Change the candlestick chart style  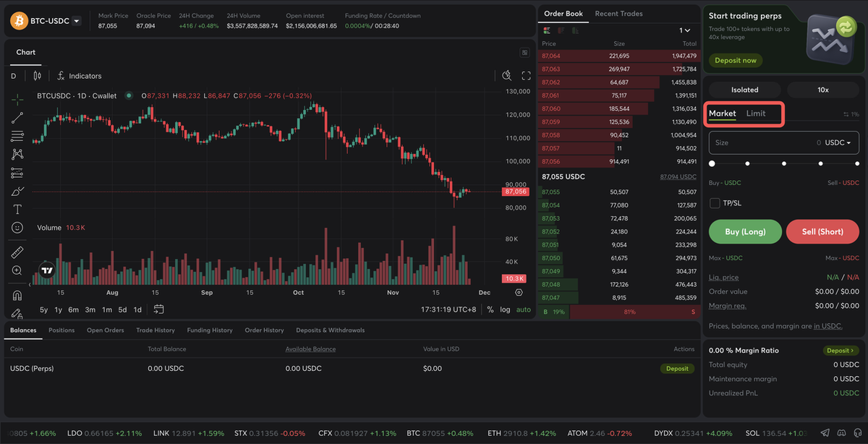pyautogui.click(x=38, y=76)
